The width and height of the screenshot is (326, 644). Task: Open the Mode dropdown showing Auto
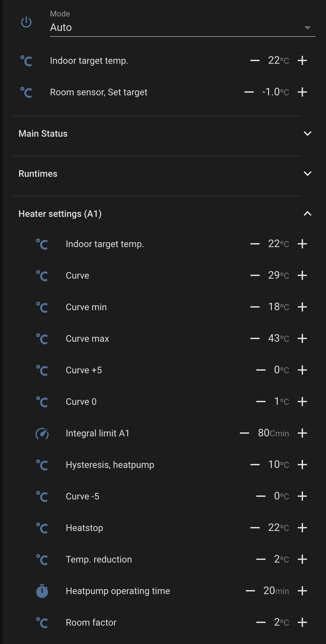182,28
